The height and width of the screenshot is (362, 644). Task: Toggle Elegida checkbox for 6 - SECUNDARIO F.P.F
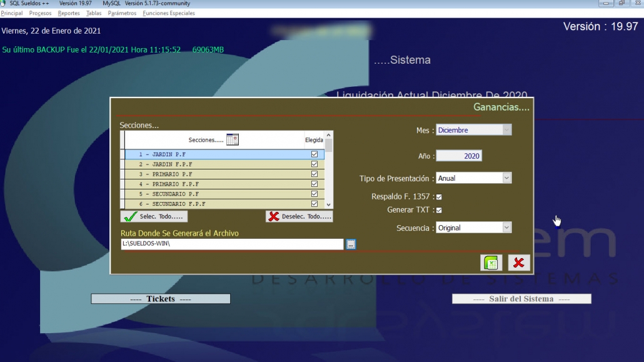pos(314,203)
